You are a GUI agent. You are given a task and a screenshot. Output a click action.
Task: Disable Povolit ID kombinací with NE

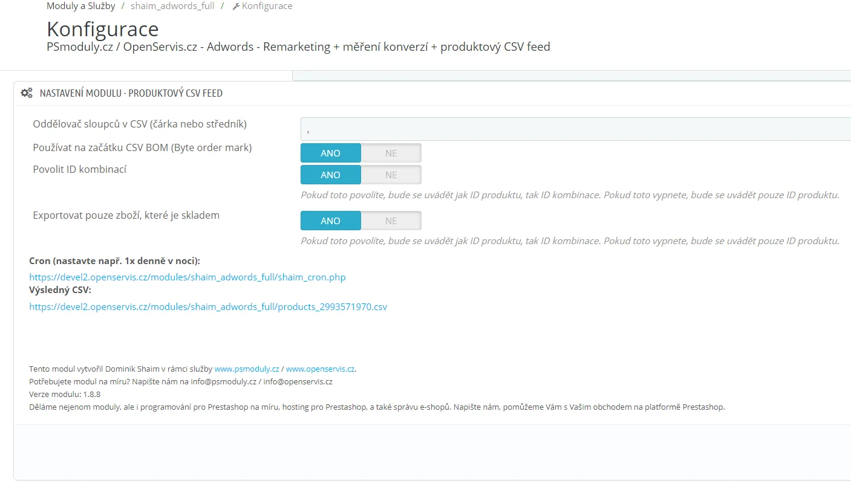coord(391,175)
